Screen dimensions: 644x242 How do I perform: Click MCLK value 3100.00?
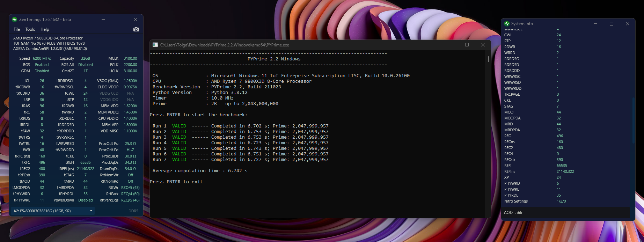pyautogui.click(x=130, y=58)
